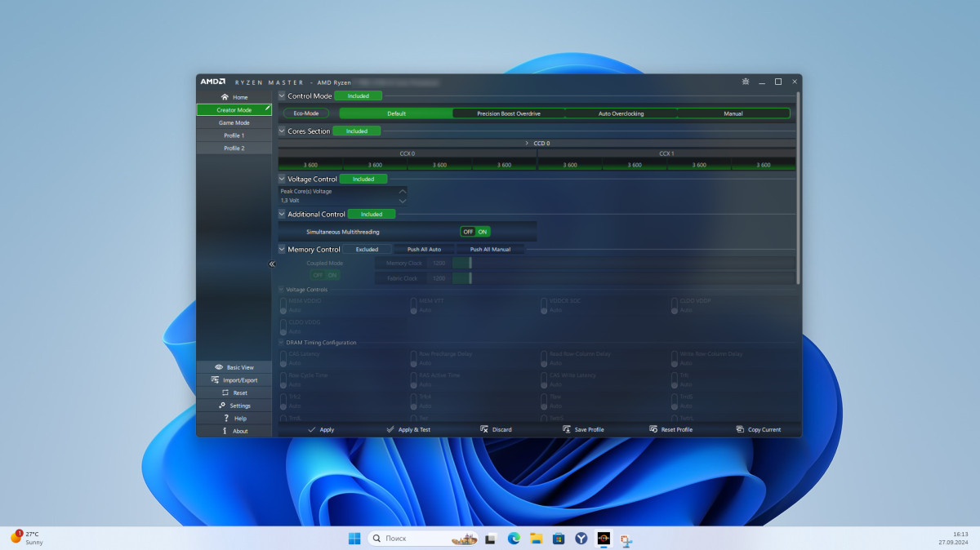Image resolution: width=980 pixels, height=550 pixels.
Task: Open Microsoft Edge from the taskbar
Action: point(514,539)
